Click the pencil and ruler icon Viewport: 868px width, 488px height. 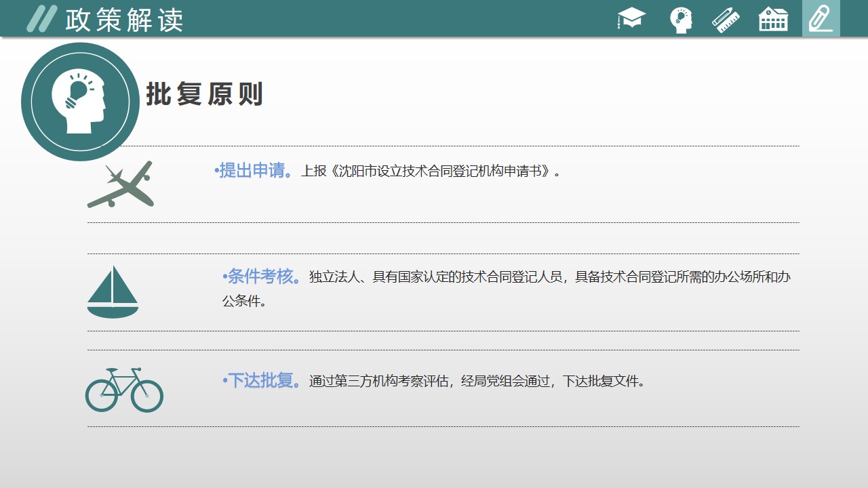(x=726, y=19)
